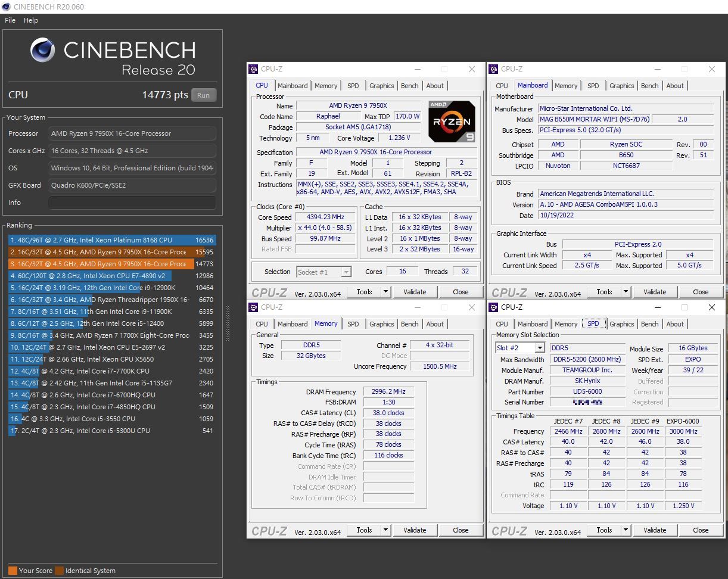Select ranking row Xeon CPU E7-4890 v2

click(x=112, y=276)
